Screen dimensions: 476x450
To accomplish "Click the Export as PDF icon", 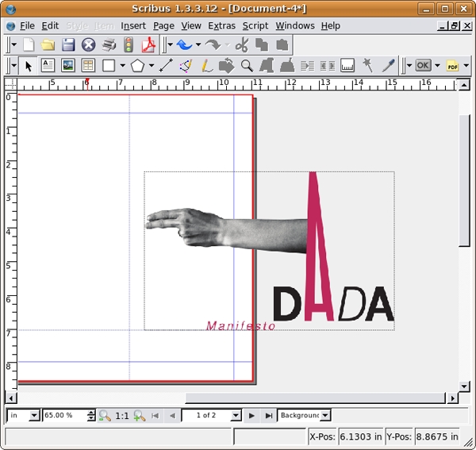I will tap(148, 45).
